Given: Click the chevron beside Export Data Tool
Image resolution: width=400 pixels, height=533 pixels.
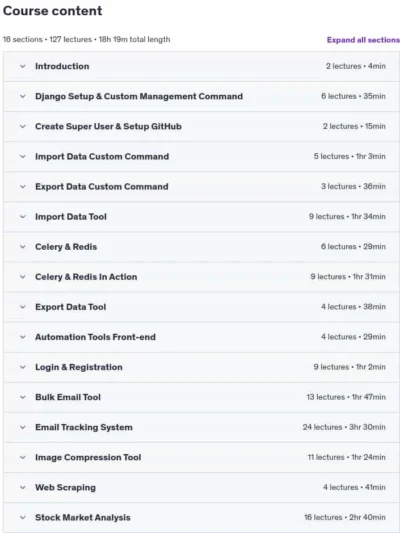Looking at the screenshot, I should 23,307.
